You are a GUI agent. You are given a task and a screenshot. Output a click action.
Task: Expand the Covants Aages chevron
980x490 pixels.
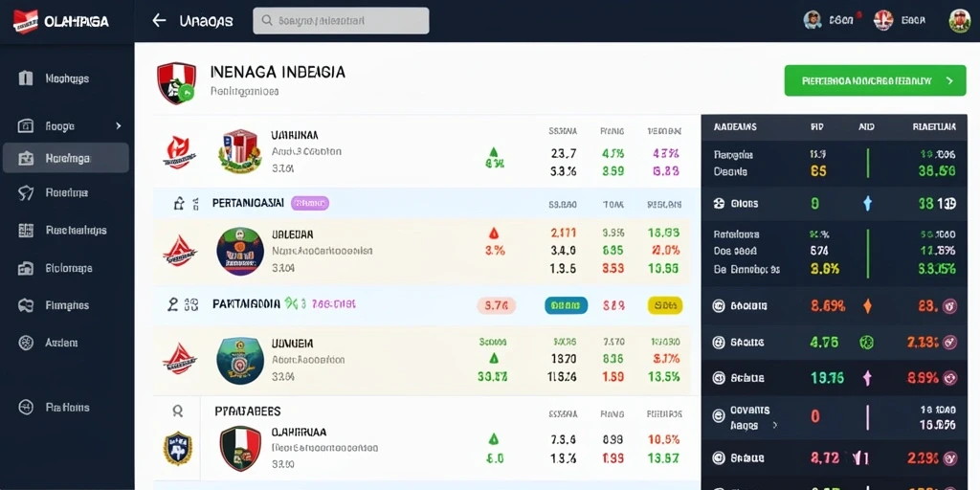(x=775, y=425)
